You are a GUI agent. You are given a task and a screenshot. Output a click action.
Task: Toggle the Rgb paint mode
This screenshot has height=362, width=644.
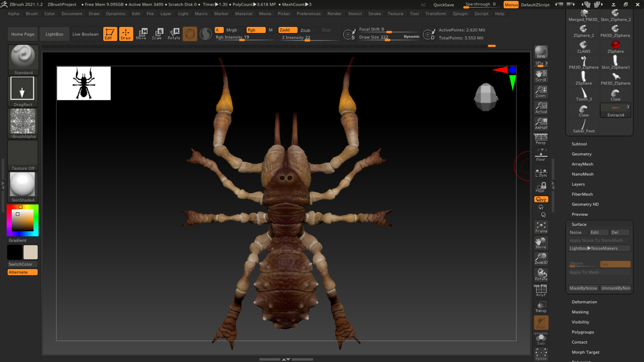(256, 30)
